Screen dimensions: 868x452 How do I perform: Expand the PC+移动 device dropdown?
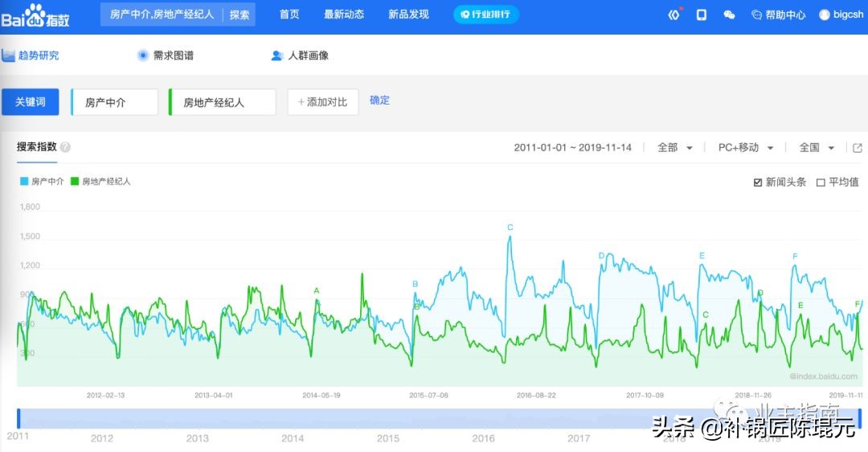click(x=745, y=147)
